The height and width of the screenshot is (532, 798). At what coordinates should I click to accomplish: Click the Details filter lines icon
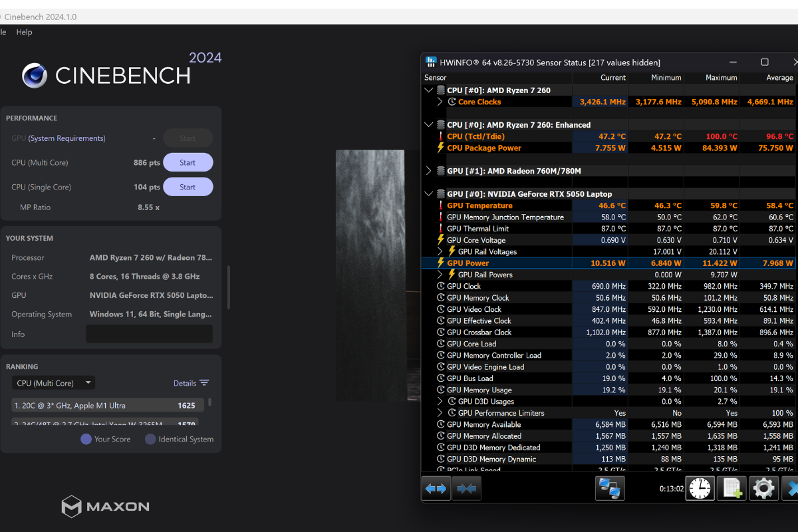(x=204, y=383)
